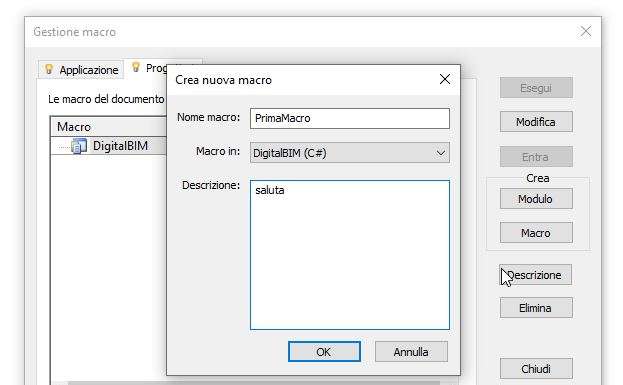Click the Macro column header
Image resolution: width=623 pixels, height=385 pixels.
108,127
